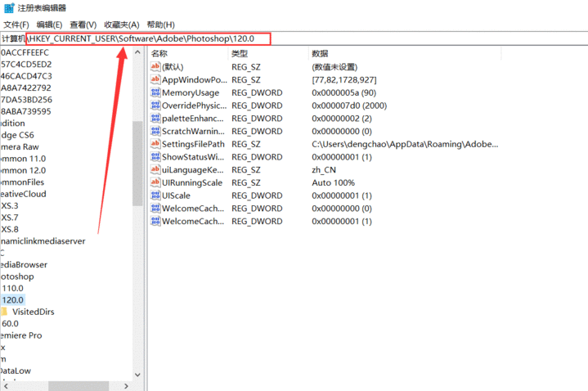Click the tree pane scroll-down arrow

click(137, 375)
